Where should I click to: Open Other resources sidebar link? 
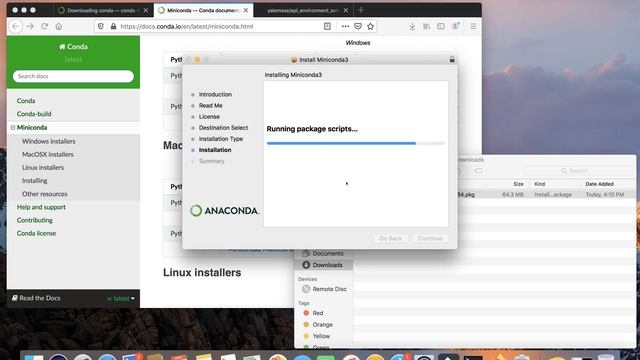tap(44, 194)
